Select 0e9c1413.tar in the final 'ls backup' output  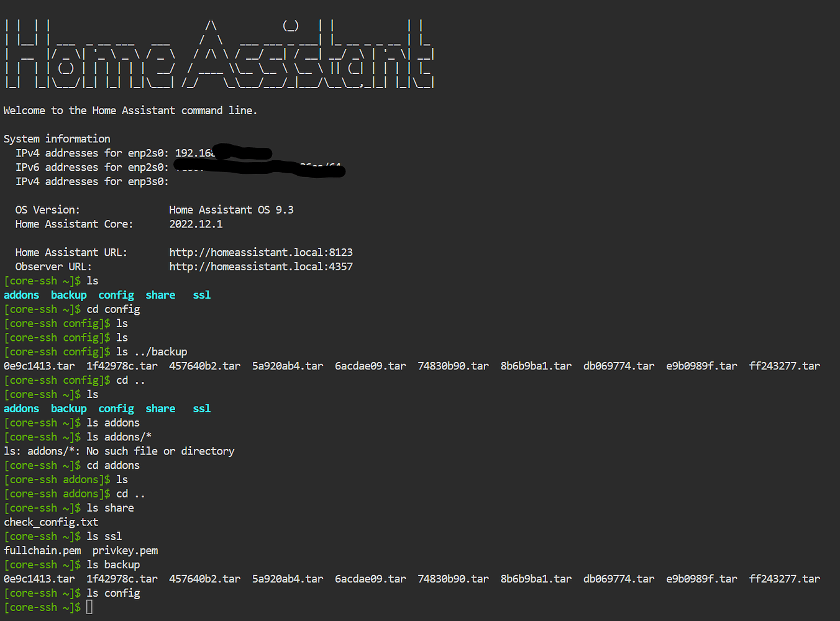(x=39, y=579)
